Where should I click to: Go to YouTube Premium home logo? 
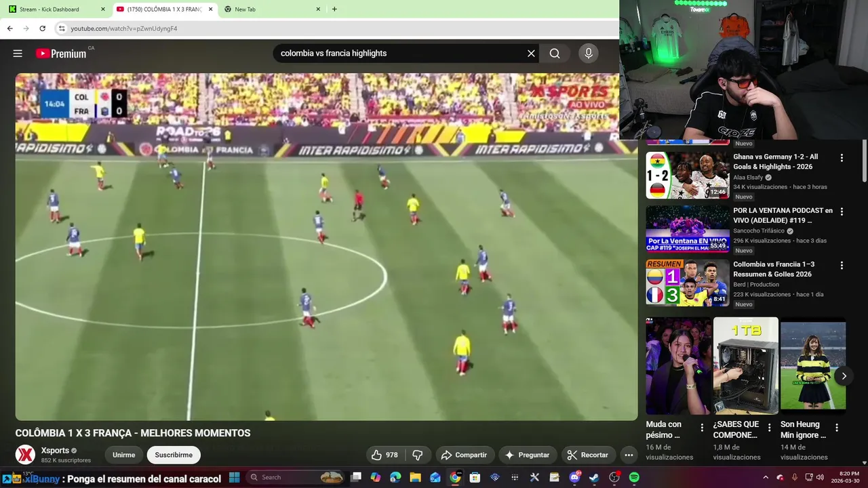tap(61, 54)
